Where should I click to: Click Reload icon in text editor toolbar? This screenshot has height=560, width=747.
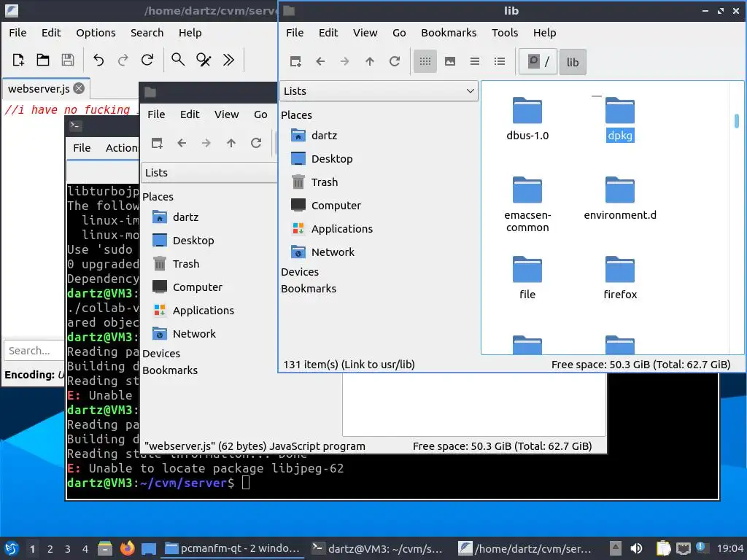pyautogui.click(x=147, y=60)
